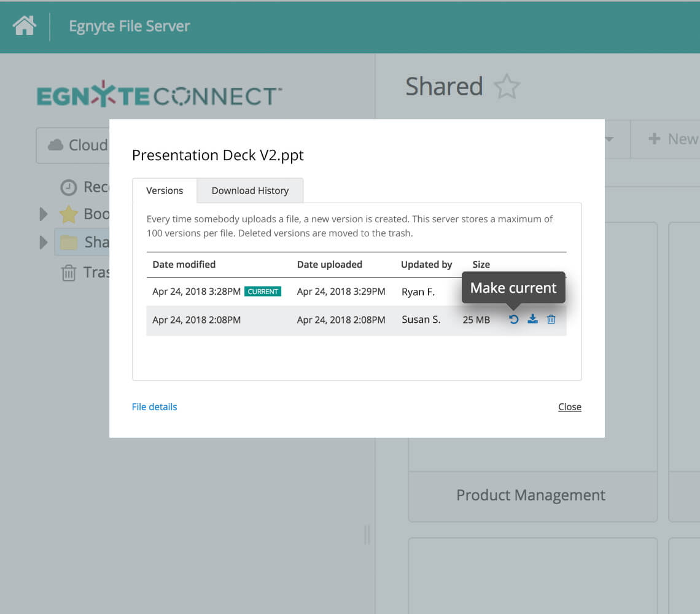
Task: Click the Make current restore icon
Action: [514, 319]
